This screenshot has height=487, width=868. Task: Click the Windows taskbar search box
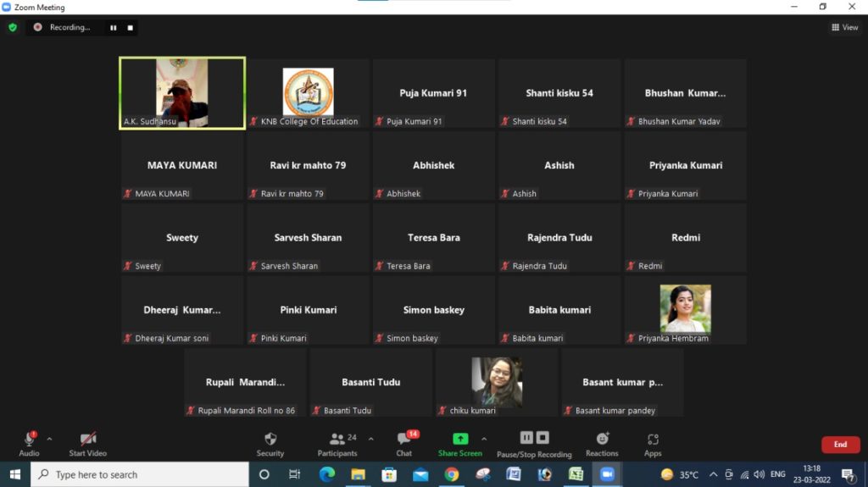140,474
